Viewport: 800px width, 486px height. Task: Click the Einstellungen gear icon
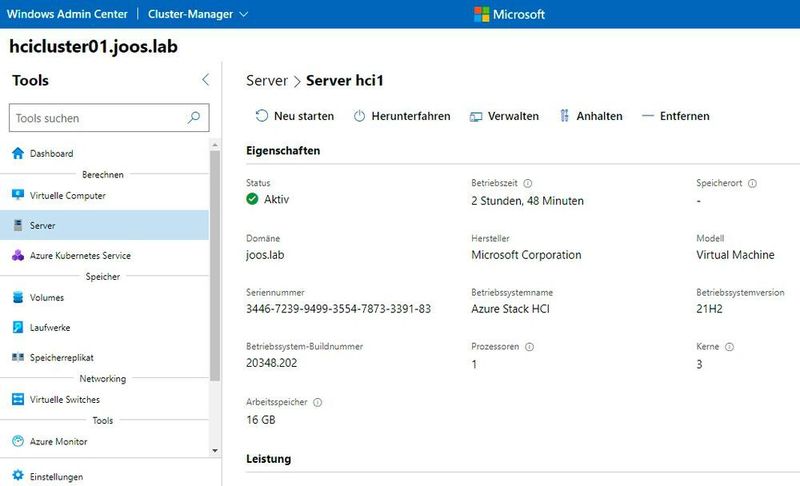(x=18, y=475)
